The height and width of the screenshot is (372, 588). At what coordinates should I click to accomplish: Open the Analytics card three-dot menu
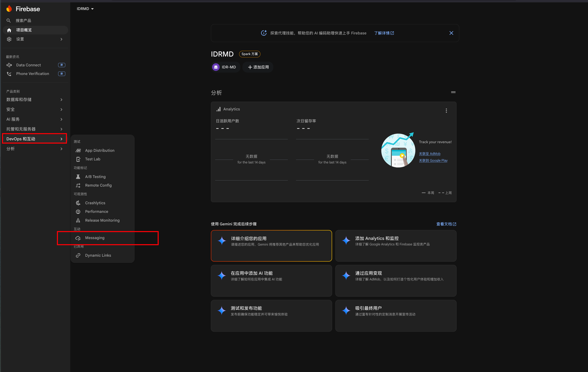tap(446, 111)
